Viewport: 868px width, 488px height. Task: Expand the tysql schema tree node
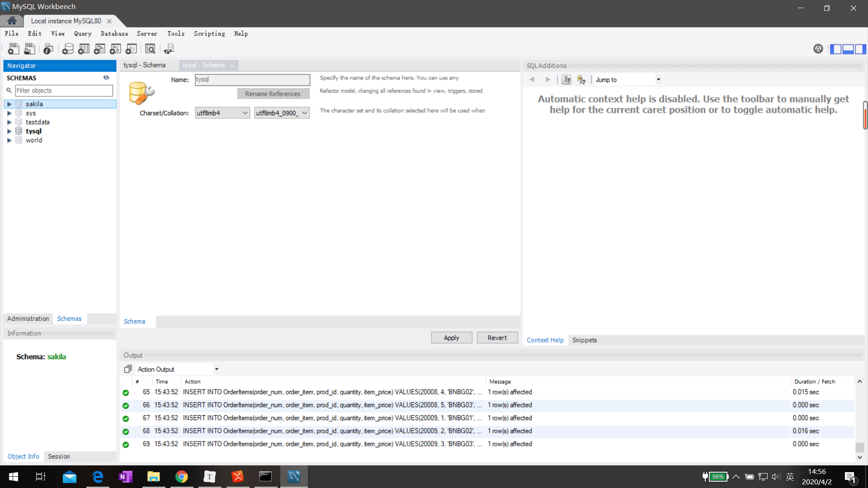(x=9, y=131)
